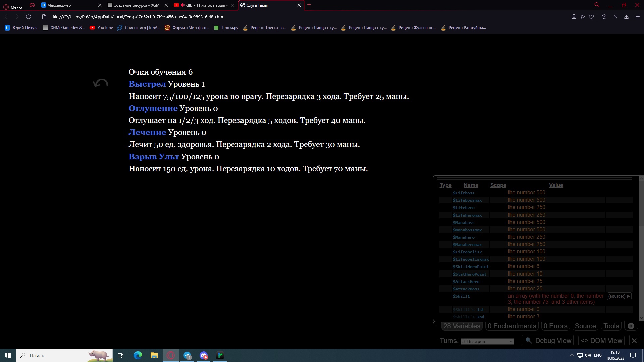Reload the page with refresh icon
644x362 pixels.
click(x=29, y=17)
